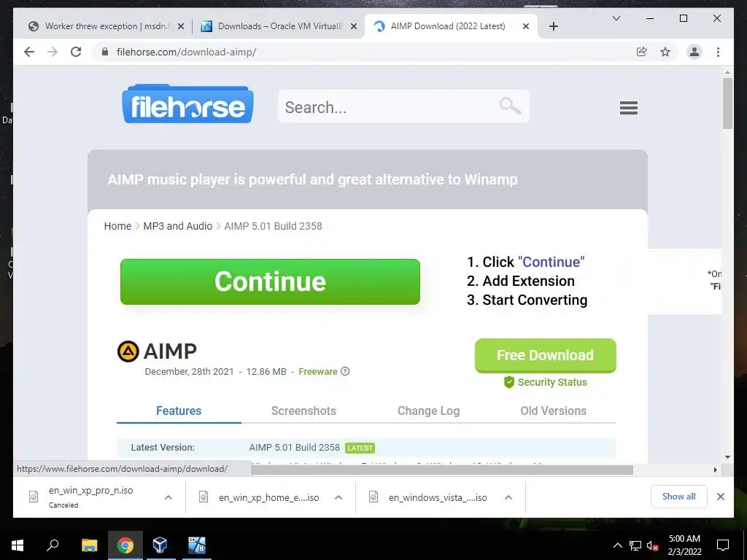The width and height of the screenshot is (747, 560).
Task: Open Chrome three-dot menu
Action: click(718, 52)
